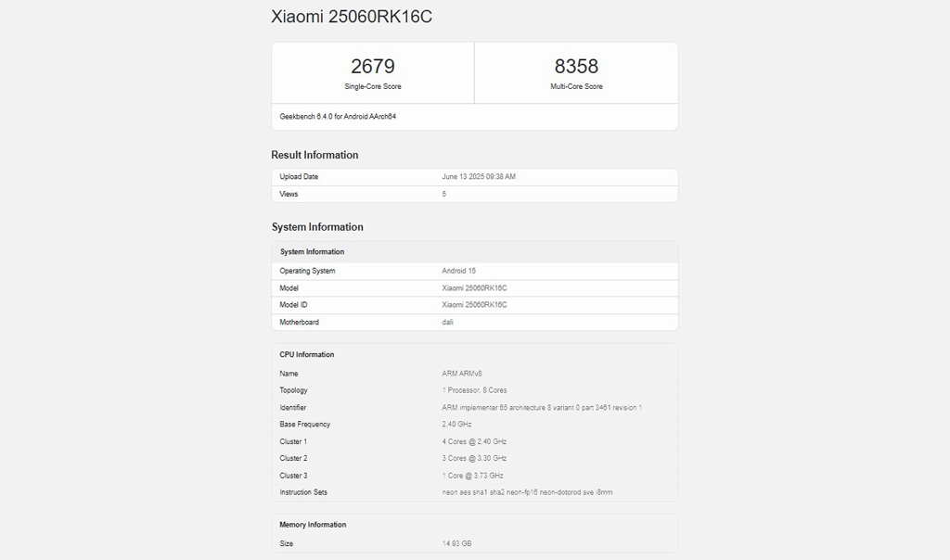Click the Instruction Sets label
This screenshot has height=560, width=950.
point(303,492)
